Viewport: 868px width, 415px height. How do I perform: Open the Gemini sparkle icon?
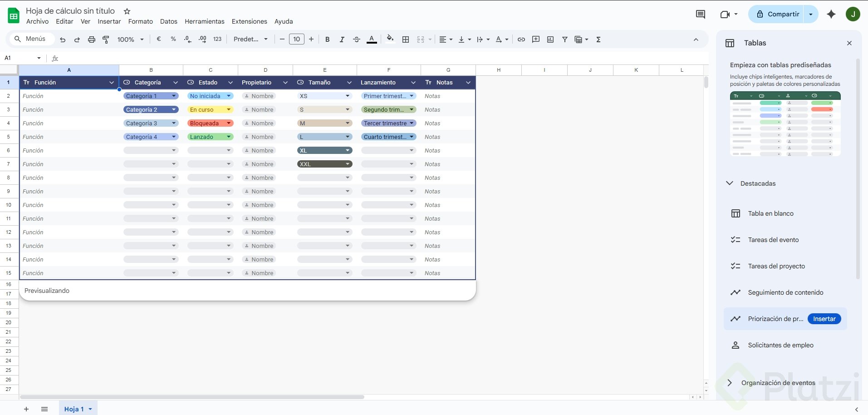tap(831, 14)
